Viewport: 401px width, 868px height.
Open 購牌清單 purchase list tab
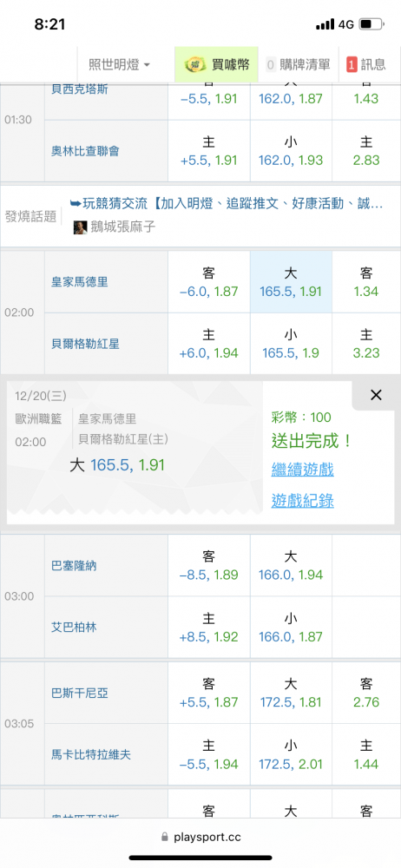tap(299, 65)
